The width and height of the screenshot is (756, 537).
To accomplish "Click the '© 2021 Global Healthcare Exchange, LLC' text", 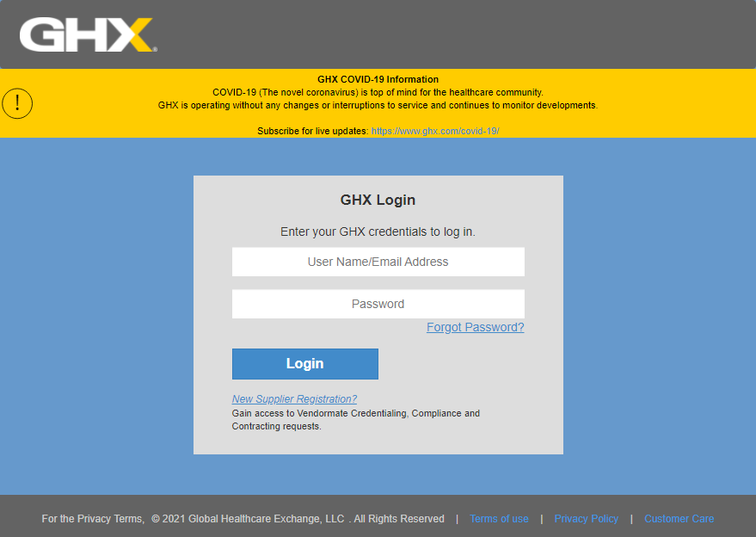I will pyautogui.click(x=248, y=519).
